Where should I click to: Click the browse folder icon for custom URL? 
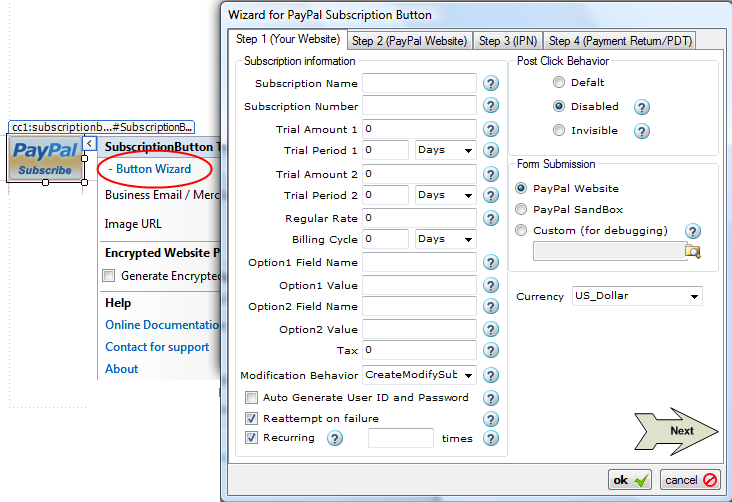click(x=693, y=252)
